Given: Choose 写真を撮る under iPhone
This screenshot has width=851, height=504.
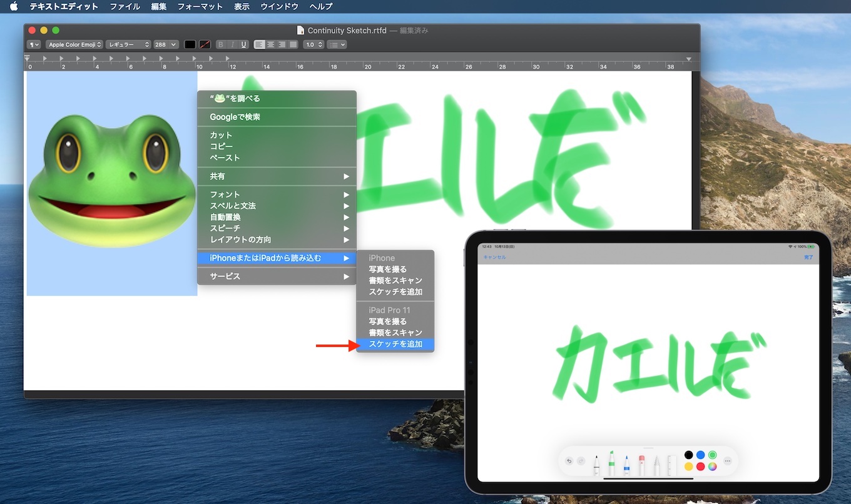Looking at the screenshot, I should [x=395, y=269].
